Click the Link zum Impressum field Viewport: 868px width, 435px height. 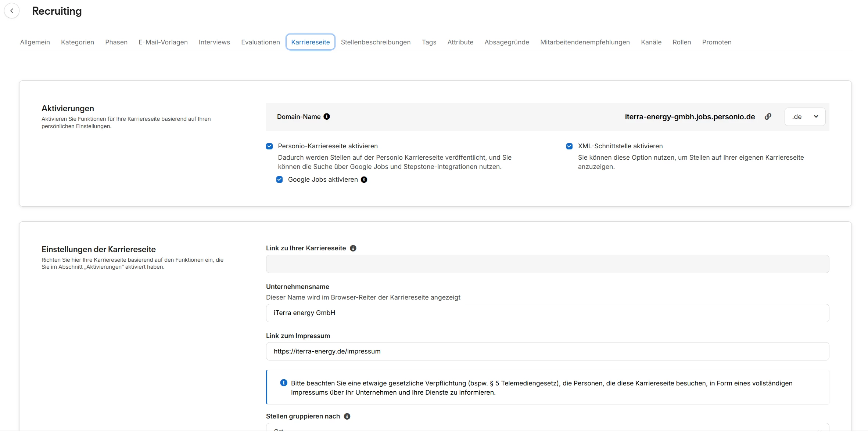(x=547, y=351)
